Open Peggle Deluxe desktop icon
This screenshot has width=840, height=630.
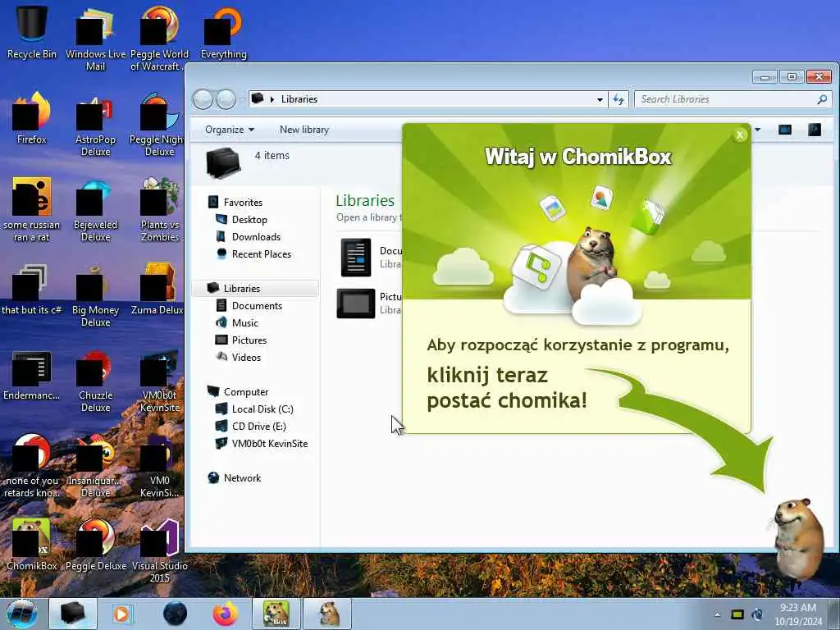95,545
